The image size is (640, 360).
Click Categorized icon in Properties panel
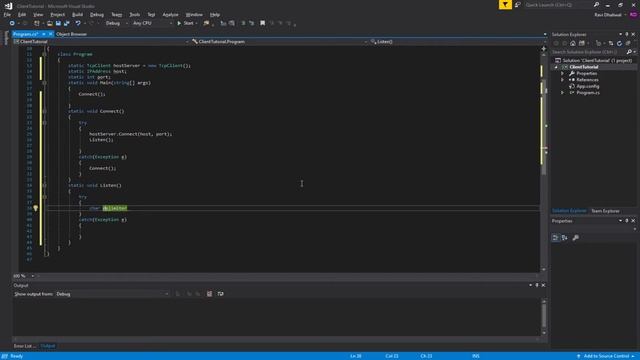coord(556,238)
